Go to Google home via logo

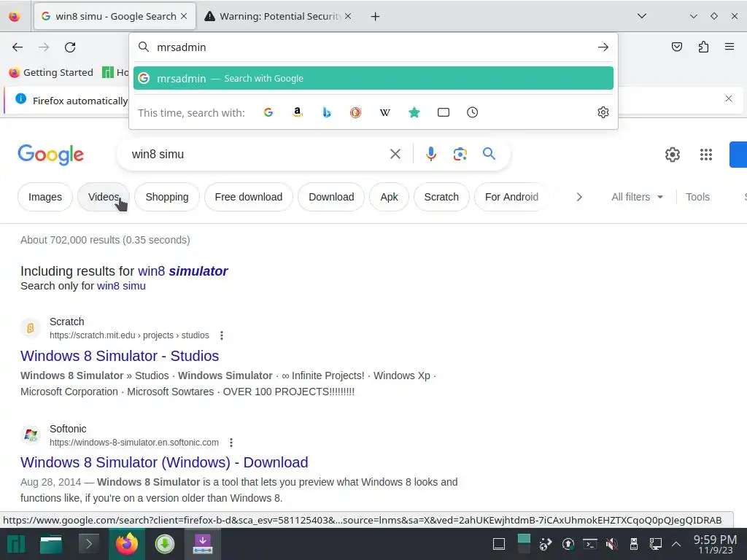coord(50,155)
